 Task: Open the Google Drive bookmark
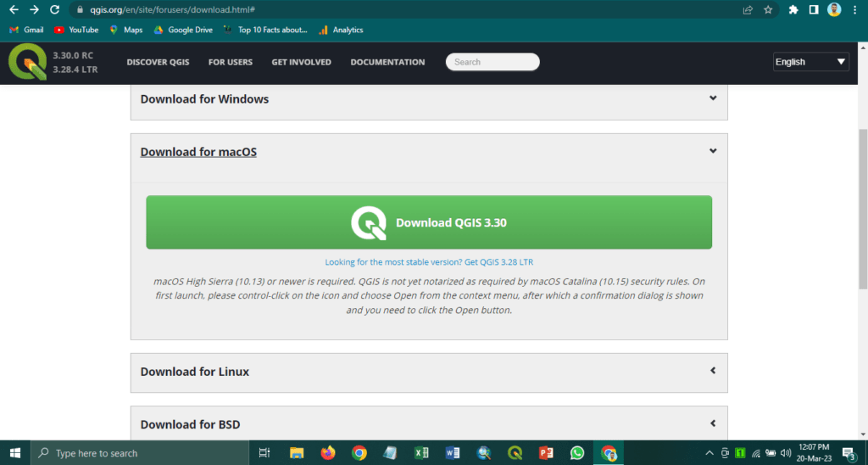(183, 30)
